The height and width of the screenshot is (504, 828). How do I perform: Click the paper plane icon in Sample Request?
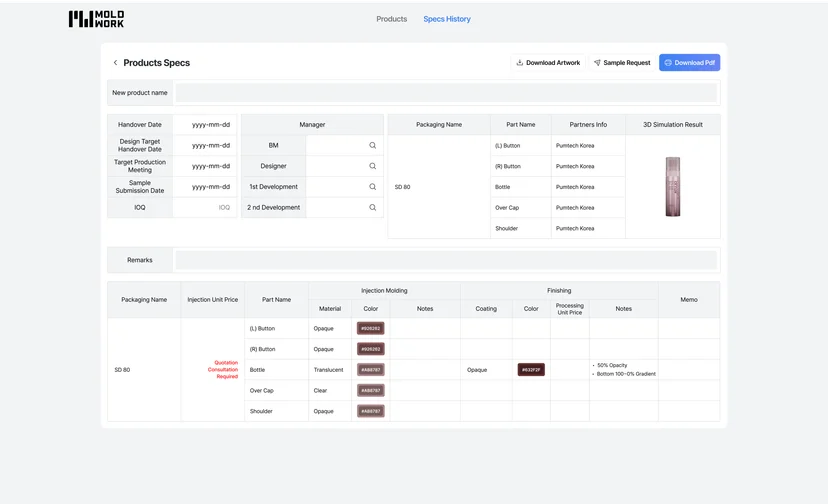point(597,62)
